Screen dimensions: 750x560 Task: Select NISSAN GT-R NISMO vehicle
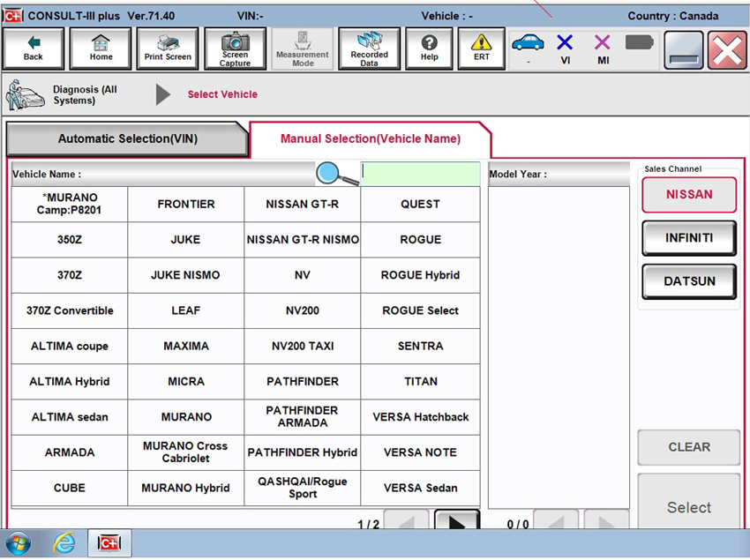(x=303, y=240)
